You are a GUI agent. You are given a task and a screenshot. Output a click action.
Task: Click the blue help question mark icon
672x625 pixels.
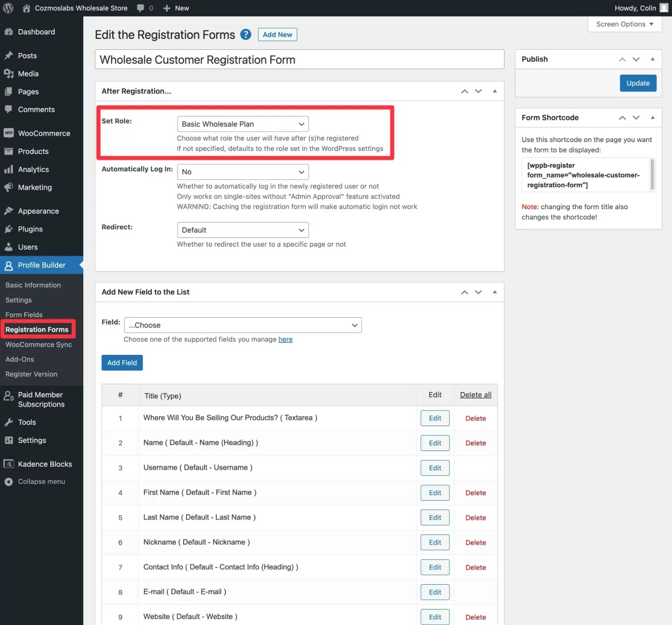[246, 34]
